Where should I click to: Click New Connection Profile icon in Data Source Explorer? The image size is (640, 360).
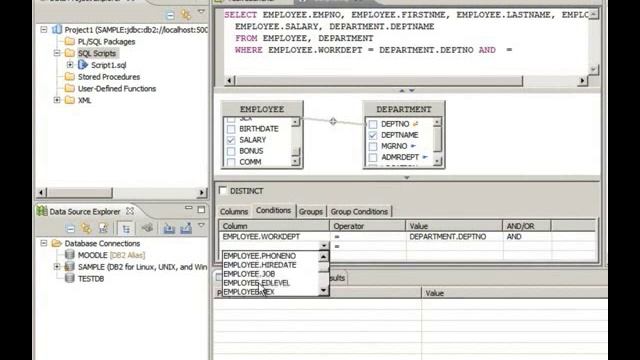(x=103, y=228)
